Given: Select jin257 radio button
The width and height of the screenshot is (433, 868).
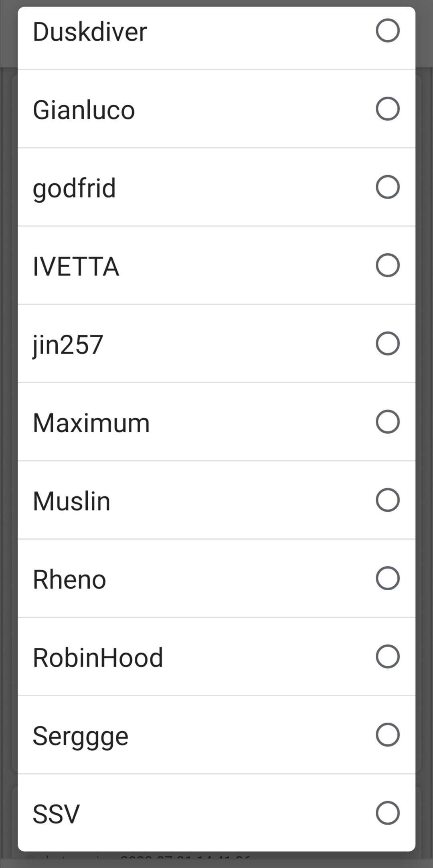Looking at the screenshot, I should coord(387,344).
